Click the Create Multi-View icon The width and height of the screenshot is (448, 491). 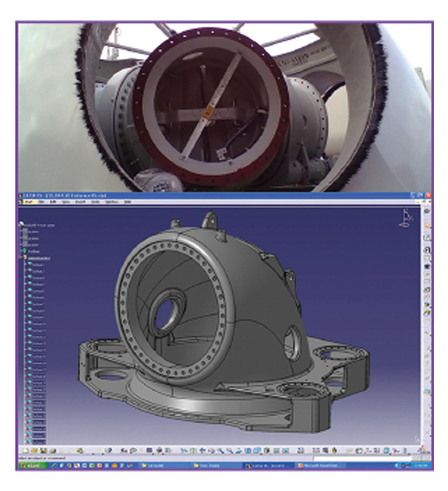(248, 450)
